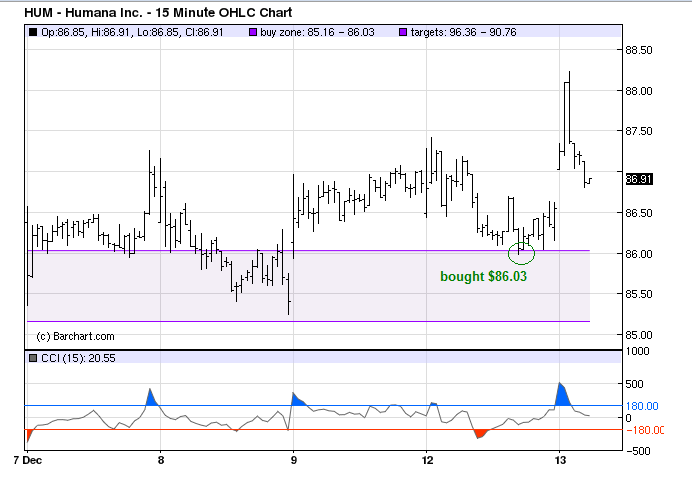Click the 87.50 price axis label
The width and height of the screenshot is (692, 484).
(639, 131)
